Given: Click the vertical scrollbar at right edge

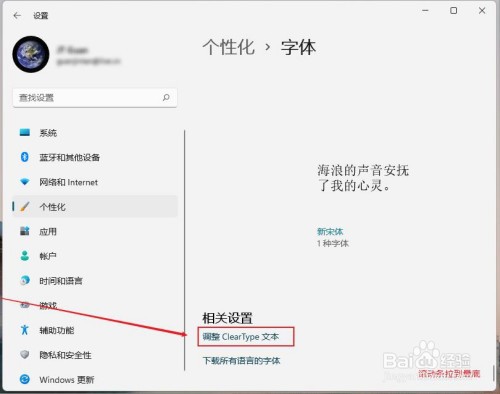Looking at the screenshot, I should pyautogui.click(x=493, y=373).
